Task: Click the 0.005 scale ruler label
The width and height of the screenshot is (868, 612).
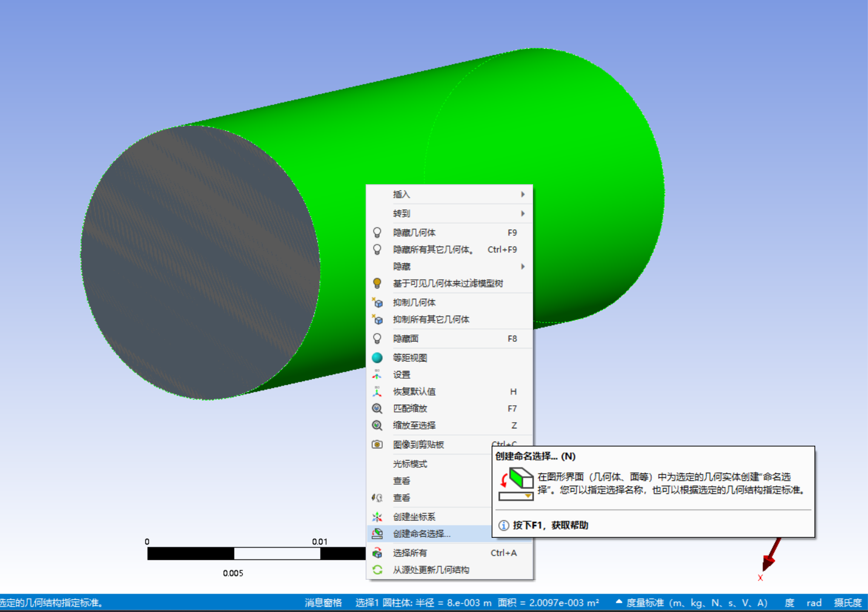Action: tap(233, 573)
